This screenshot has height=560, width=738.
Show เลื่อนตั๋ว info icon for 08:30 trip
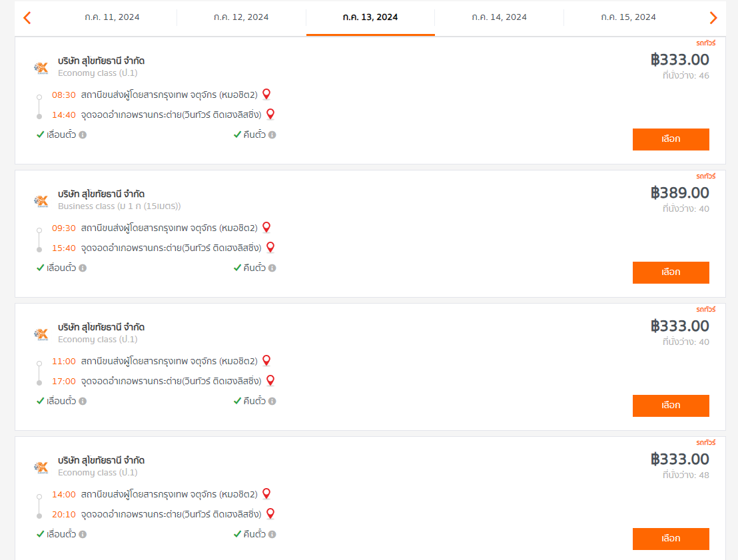(83, 135)
